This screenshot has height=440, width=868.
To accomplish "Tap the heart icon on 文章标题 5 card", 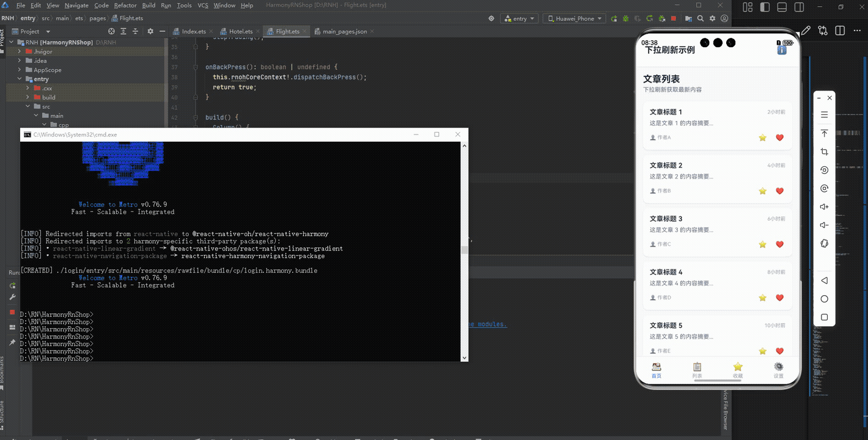I will (x=779, y=351).
